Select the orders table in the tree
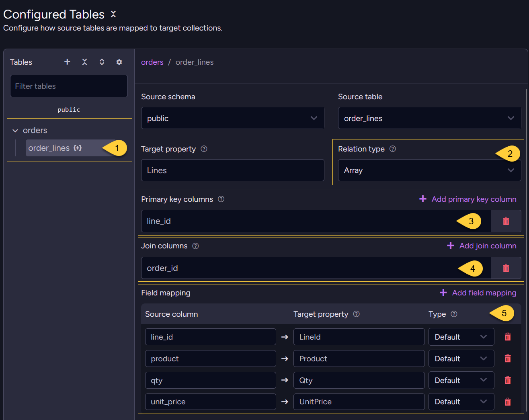Screen dimensions: 529x420 [x=35, y=130]
